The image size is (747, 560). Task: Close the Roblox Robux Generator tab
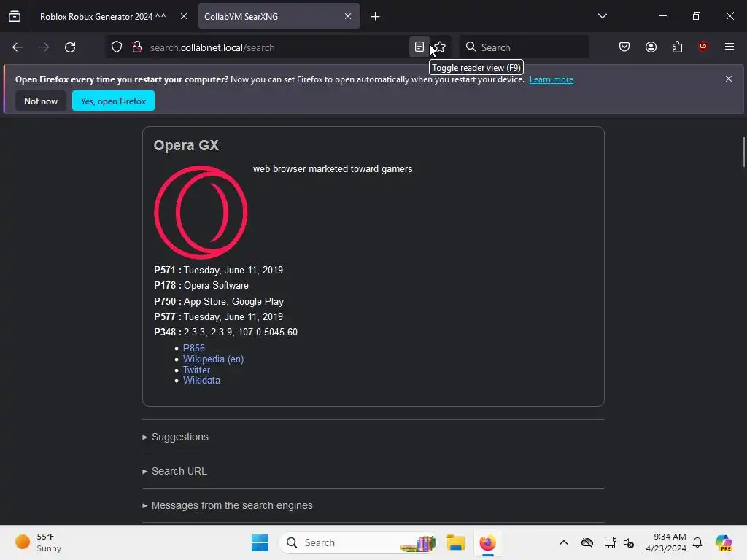tap(184, 16)
